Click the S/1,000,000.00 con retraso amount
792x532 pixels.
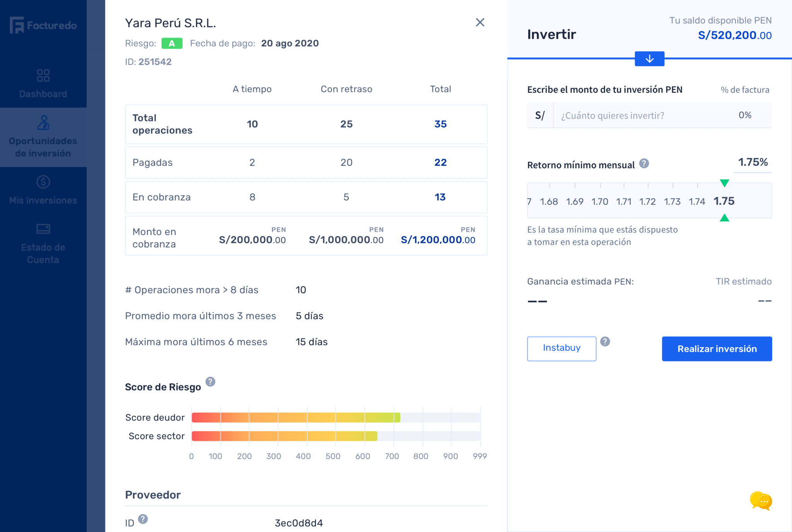[x=346, y=240]
